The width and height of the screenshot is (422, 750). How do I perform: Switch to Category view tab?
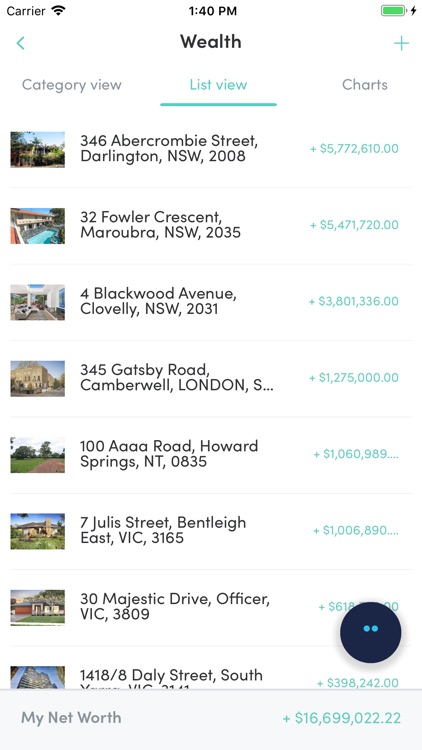click(x=72, y=85)
